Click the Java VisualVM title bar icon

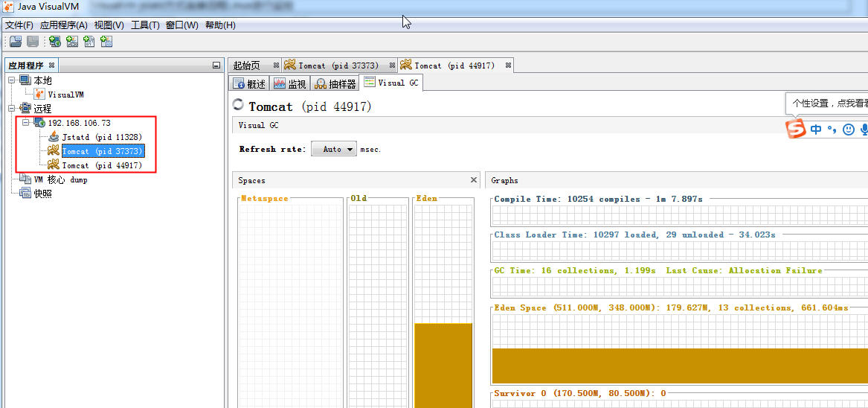pyautogui.click(x=8, y=7)
